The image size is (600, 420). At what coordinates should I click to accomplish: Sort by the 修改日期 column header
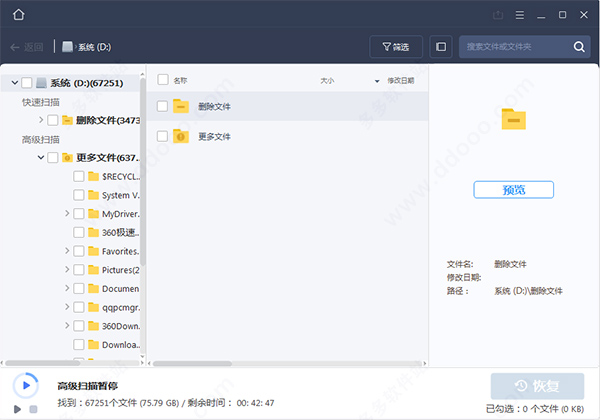401,80
